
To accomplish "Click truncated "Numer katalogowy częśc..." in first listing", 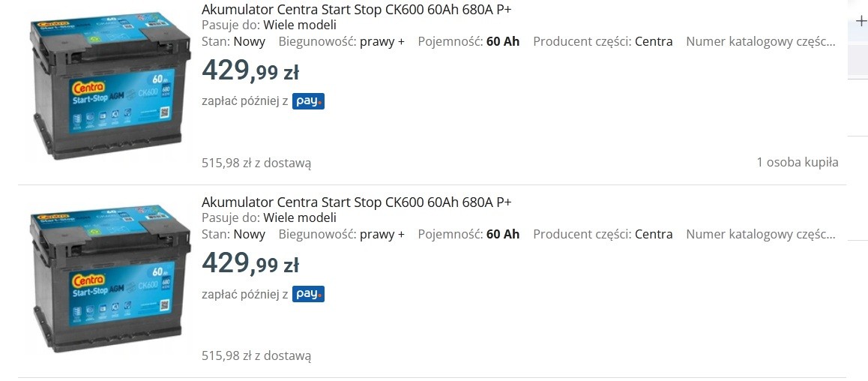I will coord(760,42).
